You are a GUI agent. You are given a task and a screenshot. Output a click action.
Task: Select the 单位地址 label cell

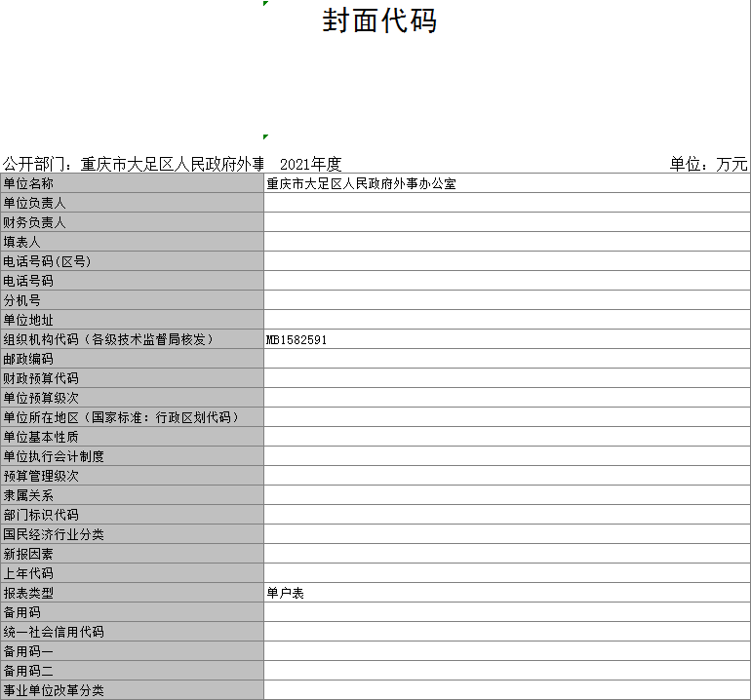(133, 320)
